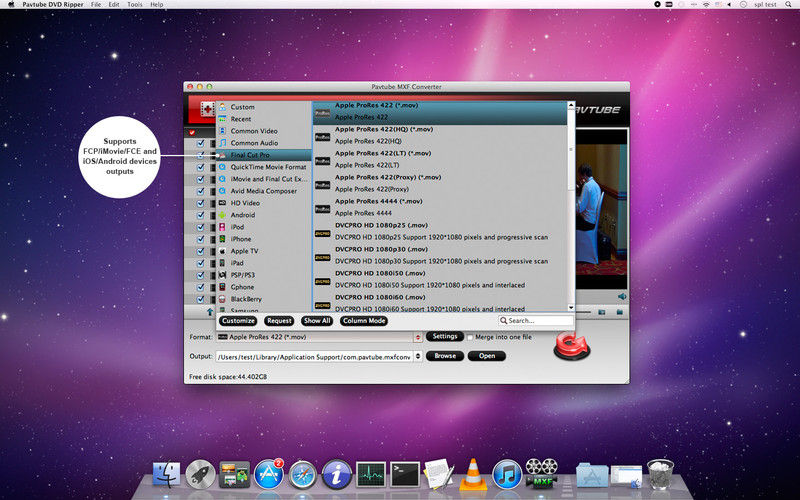Click the Request button
The width and height of the screenshot is (800, 500).
(279, 321)
